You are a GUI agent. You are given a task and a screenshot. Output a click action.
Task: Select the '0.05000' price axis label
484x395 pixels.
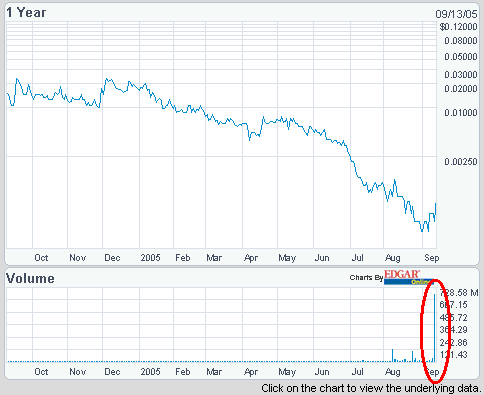coord(461,57)
